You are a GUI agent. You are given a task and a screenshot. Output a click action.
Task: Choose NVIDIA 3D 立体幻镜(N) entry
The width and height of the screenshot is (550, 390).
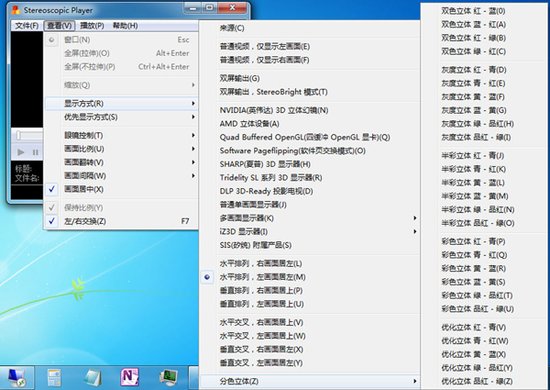point(310,110)
